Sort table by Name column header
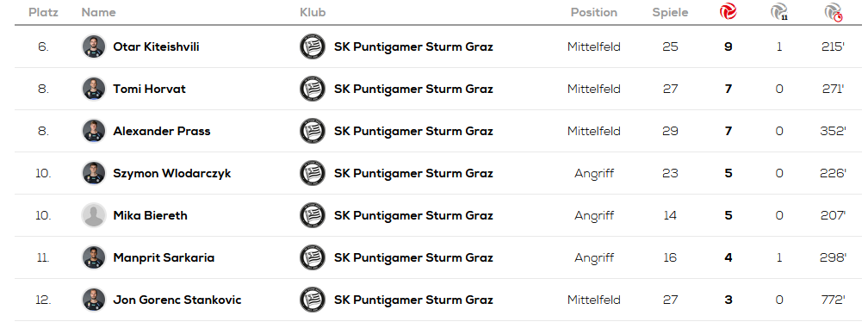The image size is (868, 328). [98, 12]
